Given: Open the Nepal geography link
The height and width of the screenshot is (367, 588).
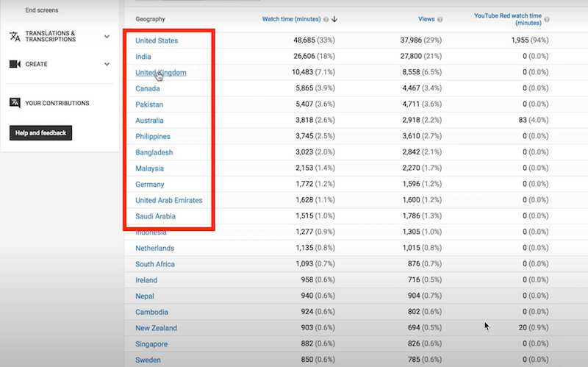Looking at the screenshot, I should pos(144,296).
